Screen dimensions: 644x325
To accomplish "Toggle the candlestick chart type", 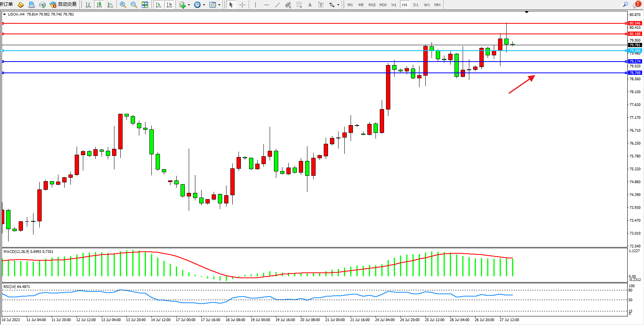I will (x=99, y=5).
